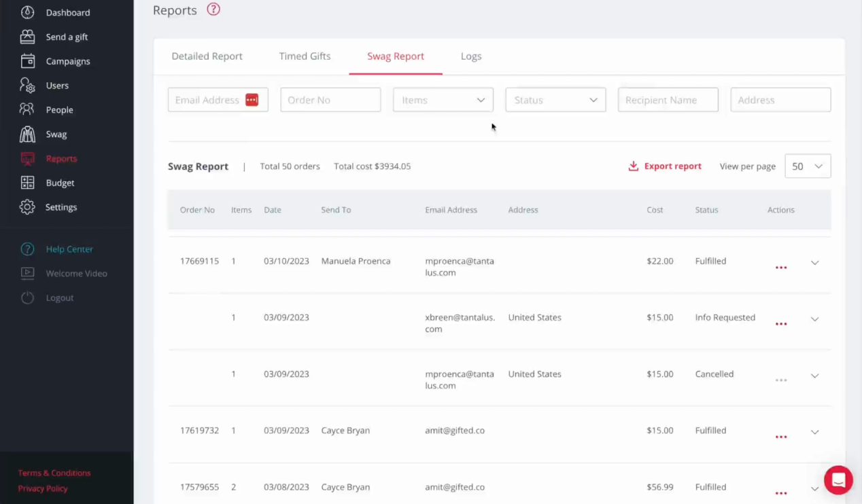862x504 pixels.
Task: Click the $56.99 cost cell
Action: pos(660,487)
